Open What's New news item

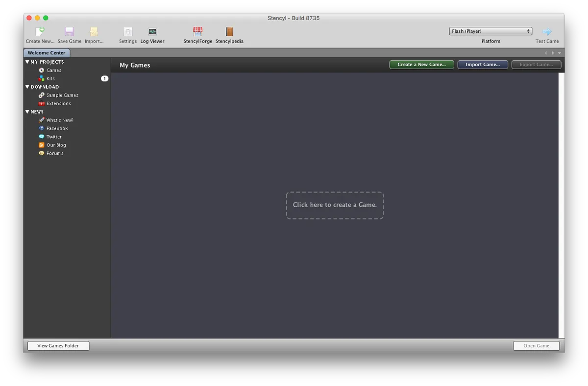tap(60, 121)
